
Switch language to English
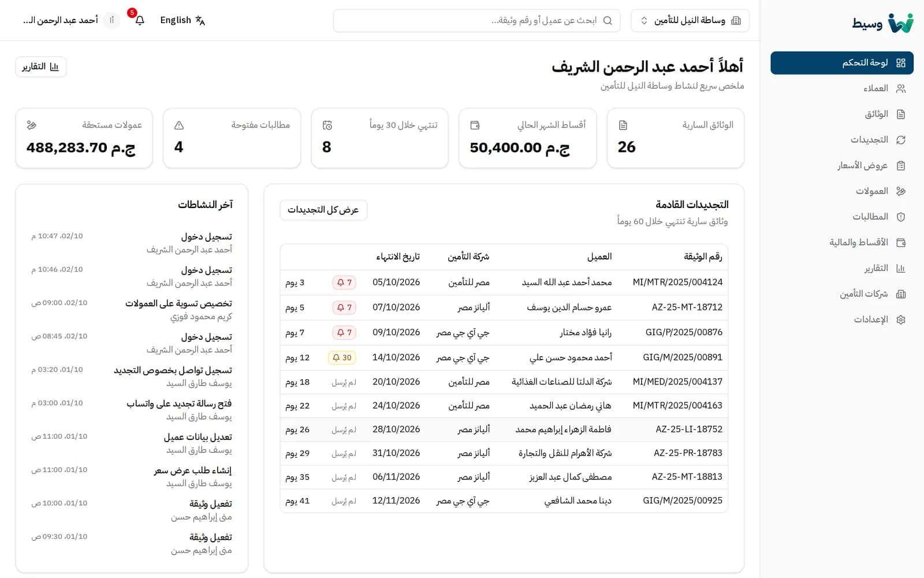182,20
